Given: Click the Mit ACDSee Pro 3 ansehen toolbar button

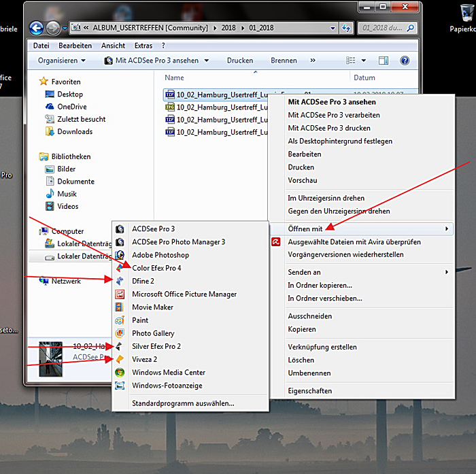Looking at the screenshot, I should (151, 61).
